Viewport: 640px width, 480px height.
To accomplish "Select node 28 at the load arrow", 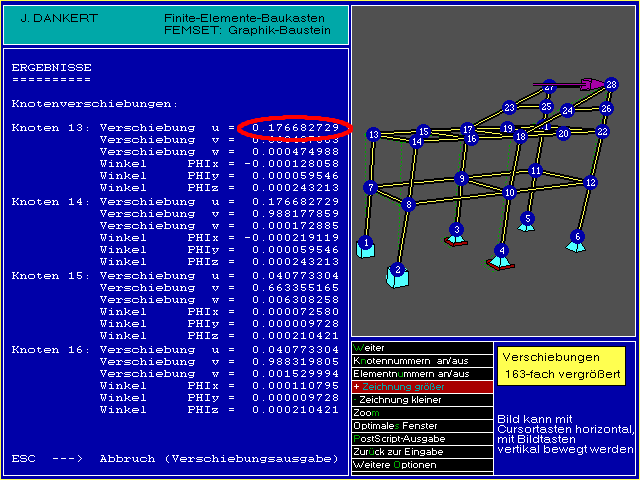I will tap(612, 85).
